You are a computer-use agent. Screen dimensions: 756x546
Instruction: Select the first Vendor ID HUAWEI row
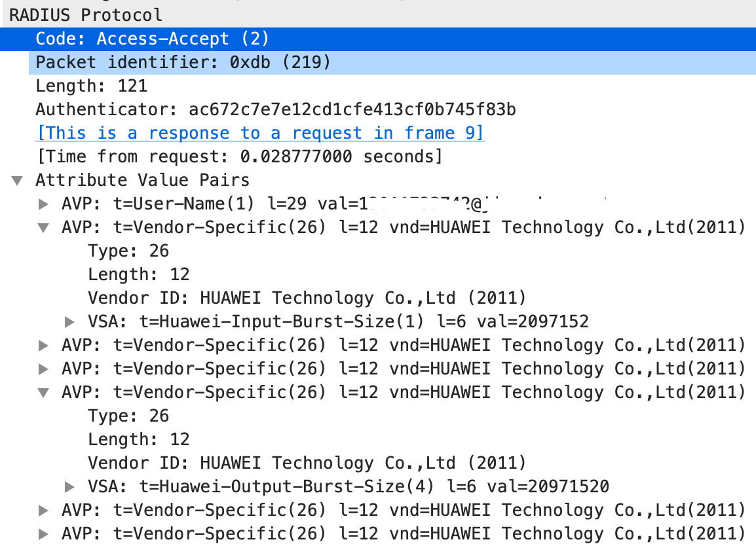[x=307, y=299]
